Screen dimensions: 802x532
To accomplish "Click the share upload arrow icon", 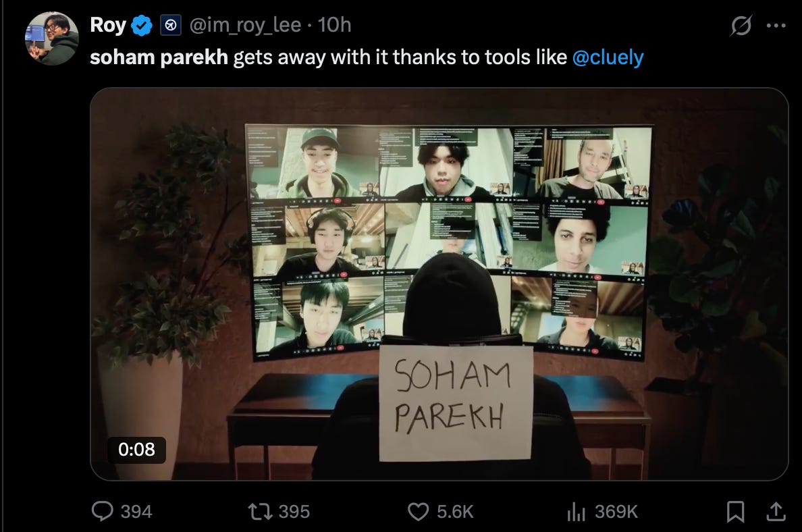I will pyautogui.click(x=776, y=512).
